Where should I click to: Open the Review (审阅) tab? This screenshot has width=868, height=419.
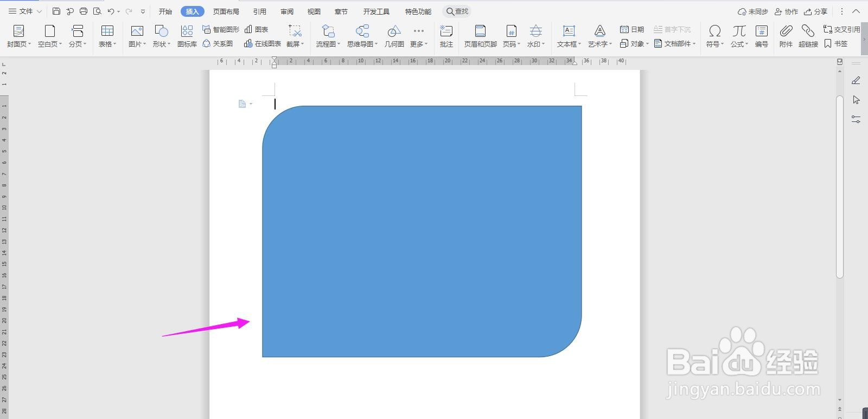tap(287, 11)
